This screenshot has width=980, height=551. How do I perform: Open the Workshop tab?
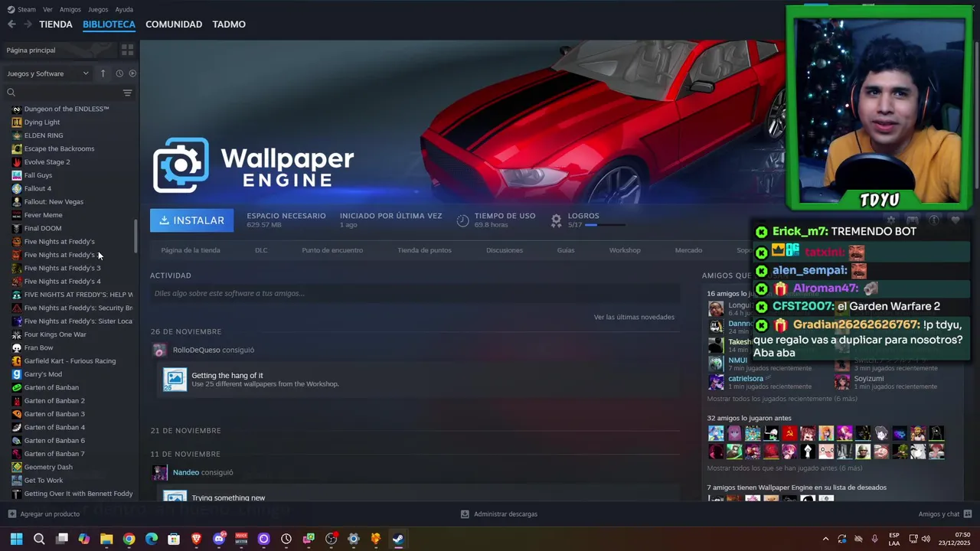coord(625,250)
